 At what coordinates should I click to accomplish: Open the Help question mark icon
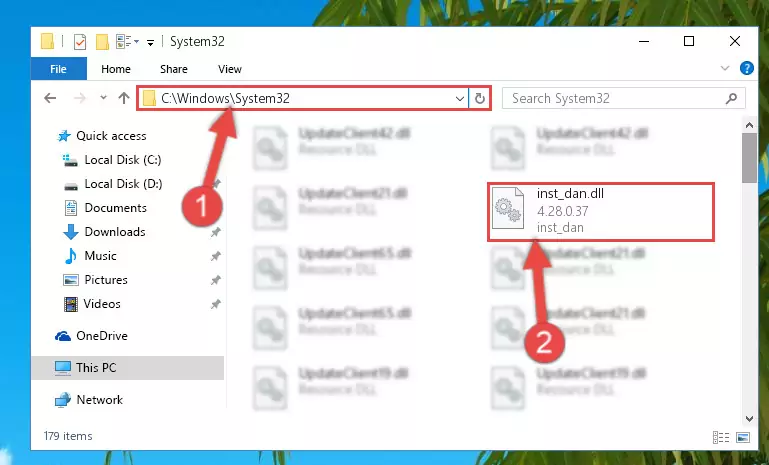click(746, 68)
